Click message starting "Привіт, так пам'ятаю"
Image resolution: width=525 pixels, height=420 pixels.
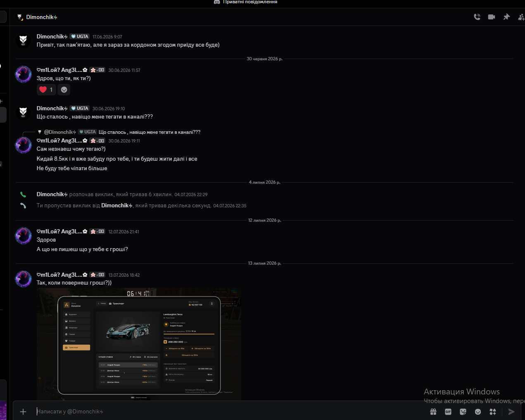point(128,45)
